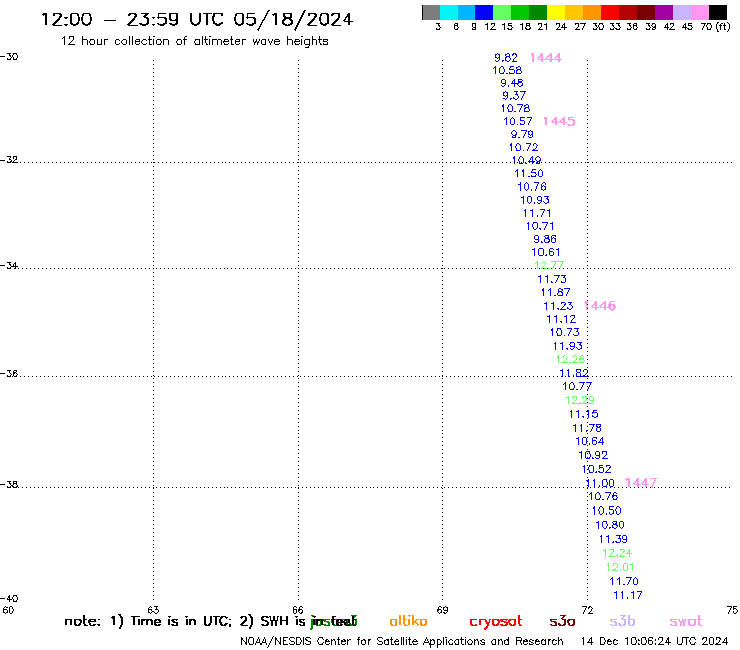
Task: Click the subtitle '12 hour collection of altimeter wave heights'
Action: click(194, 41)
